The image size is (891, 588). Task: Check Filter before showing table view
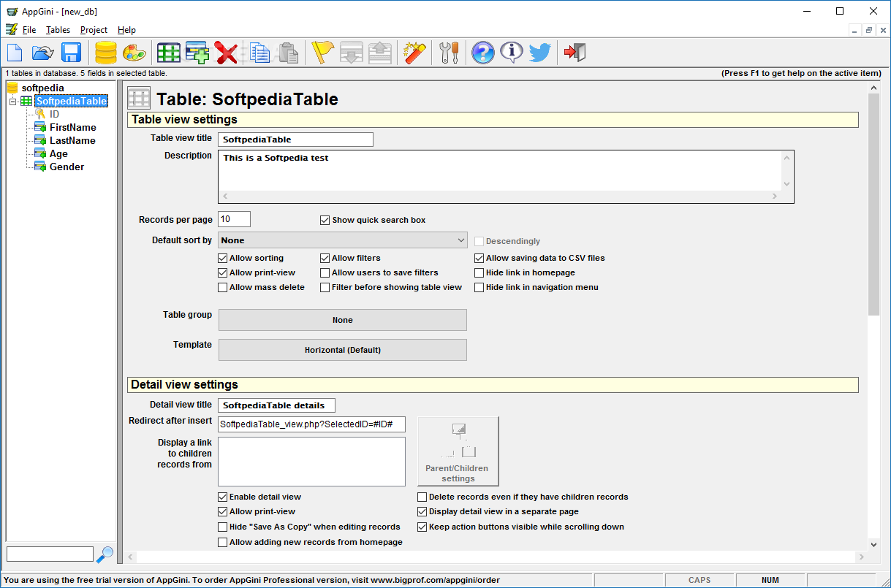325,287
